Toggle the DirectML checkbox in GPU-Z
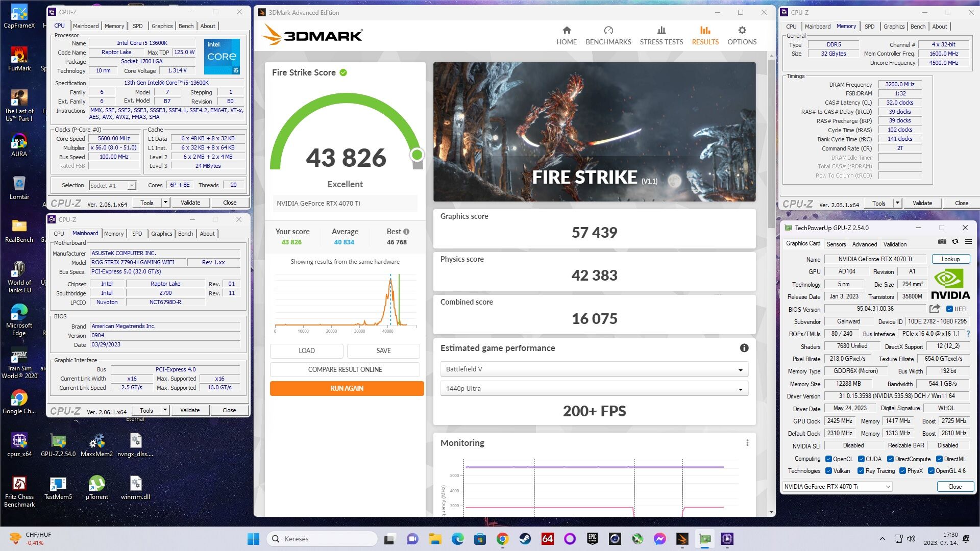 [x=939, y=459]
